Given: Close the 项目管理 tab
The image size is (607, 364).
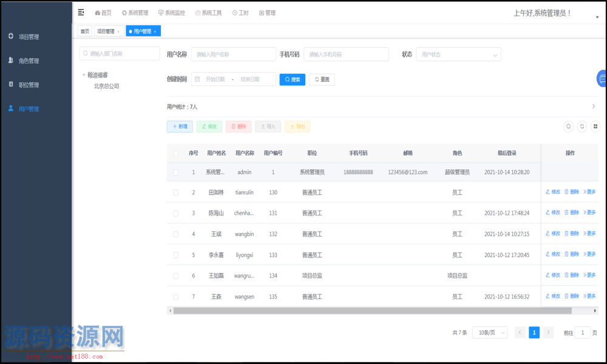Looking at the screenshot, I should (x=118, y=32).
